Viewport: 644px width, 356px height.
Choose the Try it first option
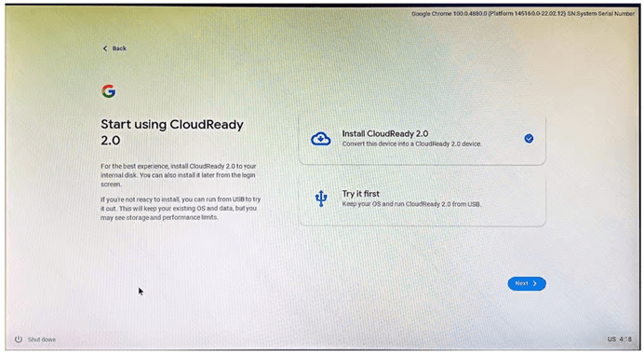[423, 199]
